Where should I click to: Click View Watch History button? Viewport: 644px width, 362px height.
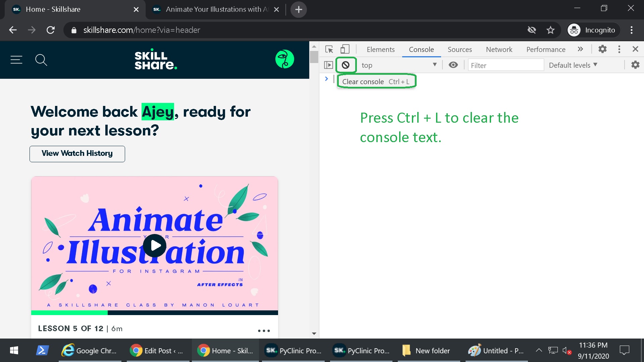point(77,154)
